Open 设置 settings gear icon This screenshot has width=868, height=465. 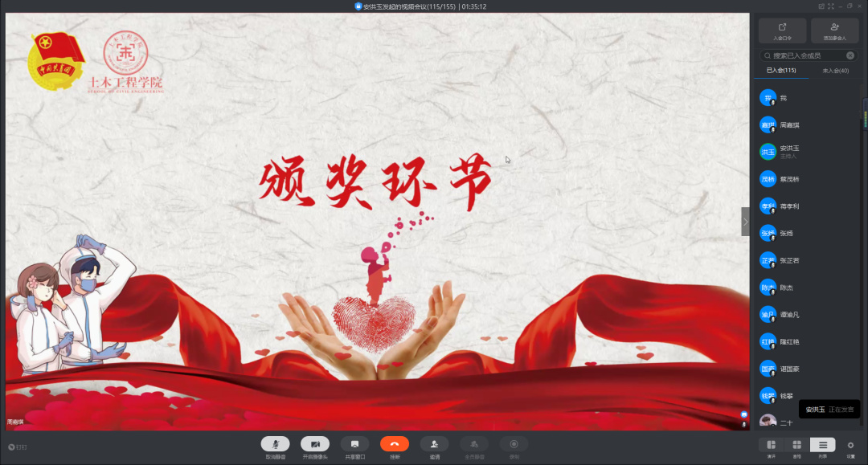[851, 445]
